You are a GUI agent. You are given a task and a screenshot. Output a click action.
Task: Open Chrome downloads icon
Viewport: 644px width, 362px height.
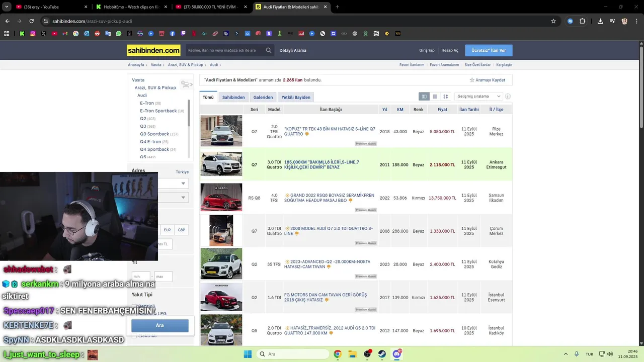(x=600, y=21)
